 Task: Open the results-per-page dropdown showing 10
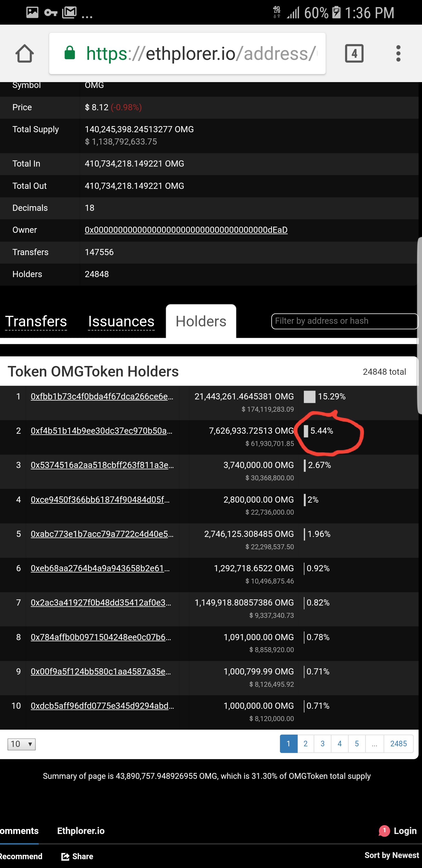(21, 744)
